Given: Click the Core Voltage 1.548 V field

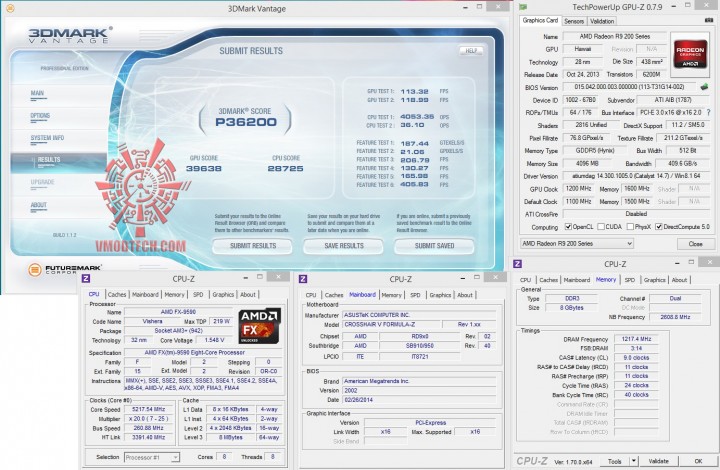Looking at the screenshot, I should click(214, 340).
